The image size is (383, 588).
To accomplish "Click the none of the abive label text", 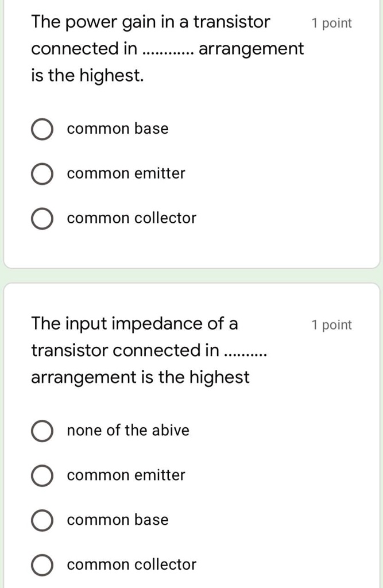I will (128, 431).
